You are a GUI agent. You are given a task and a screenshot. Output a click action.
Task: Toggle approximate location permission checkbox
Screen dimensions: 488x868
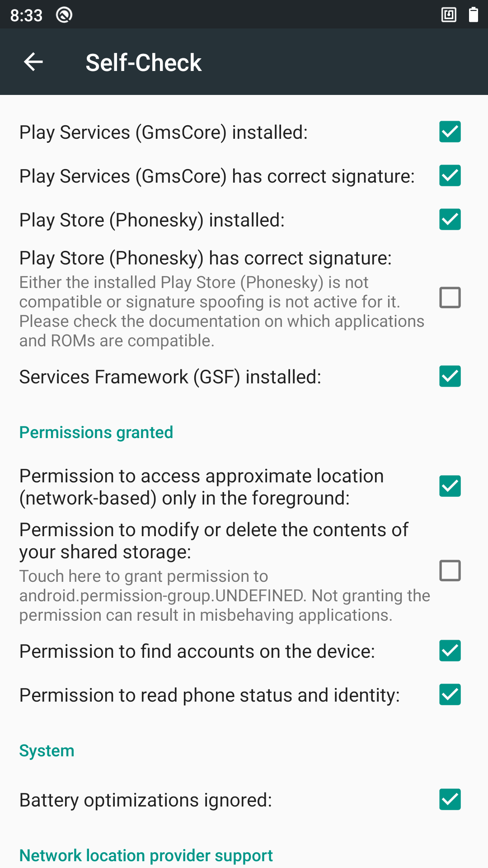click(x=450, y=486)
